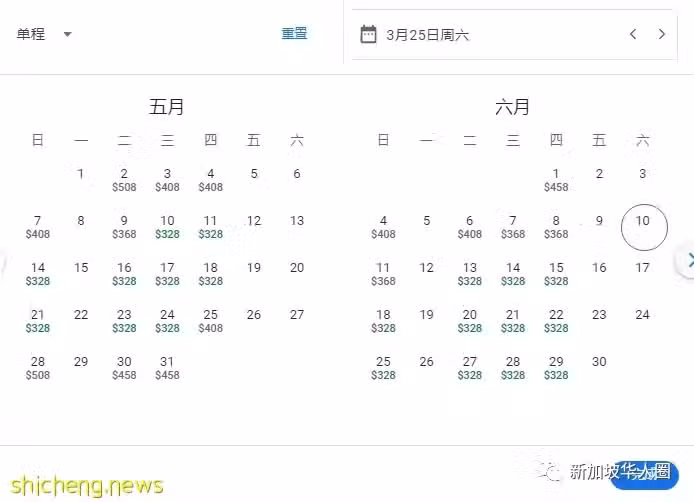694x502 pixels.
Task: Select May 25 priced $408
Action: point(211,321)
